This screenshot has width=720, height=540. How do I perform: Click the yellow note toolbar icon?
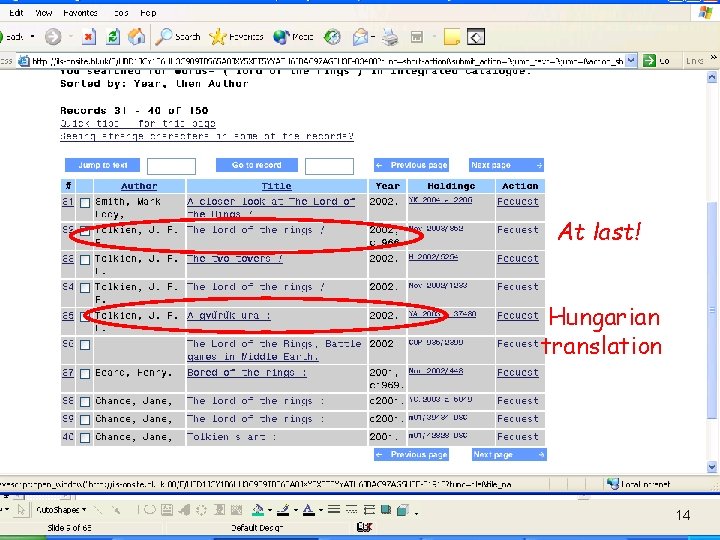point(451,37)
